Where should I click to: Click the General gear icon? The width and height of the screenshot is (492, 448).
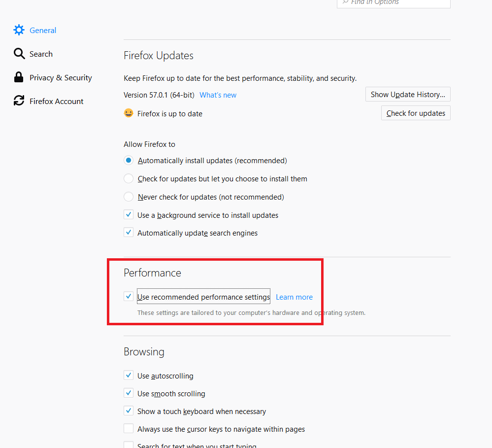tap(19, 30)
